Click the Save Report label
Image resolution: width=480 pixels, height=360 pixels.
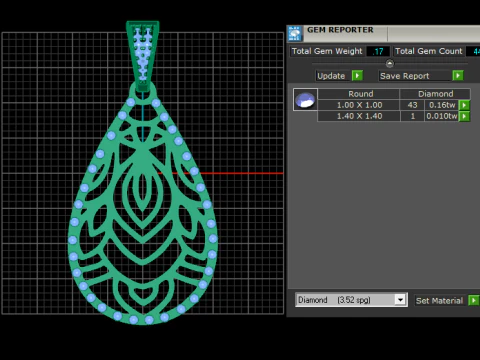(404, 76)
